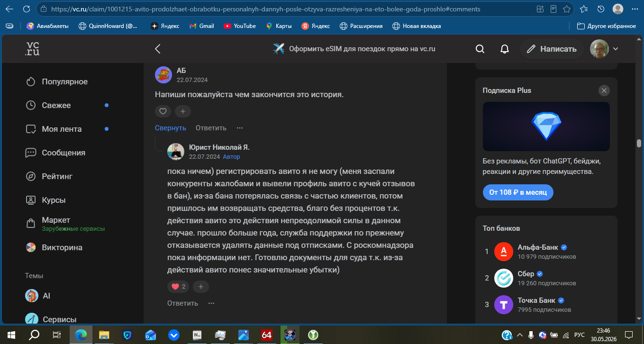Image resolution: width=644 pixels, height=344 pixels.
Task: Click the Написать button
Action: 552,49
